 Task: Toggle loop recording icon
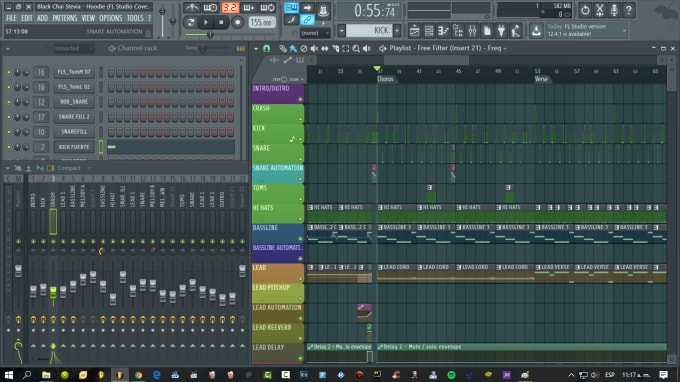point(267,7)
